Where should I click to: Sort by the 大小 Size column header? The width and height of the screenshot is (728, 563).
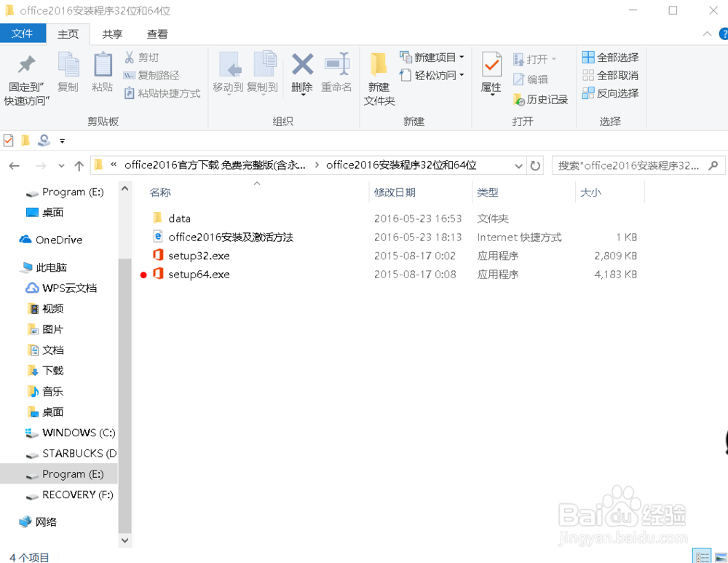tap(590, 192)
